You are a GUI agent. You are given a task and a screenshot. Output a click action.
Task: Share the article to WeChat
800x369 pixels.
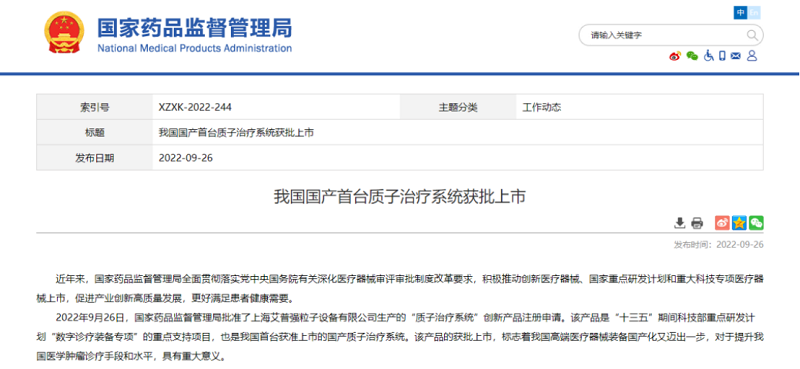(x=756, y=223)
